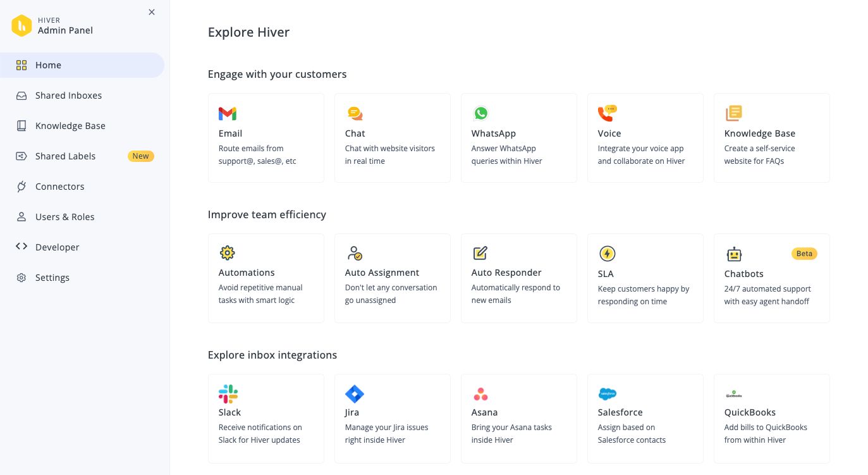Click the Chatbots robot icon
The width and height of the screenshot is (868, 475).
(733, 254)
